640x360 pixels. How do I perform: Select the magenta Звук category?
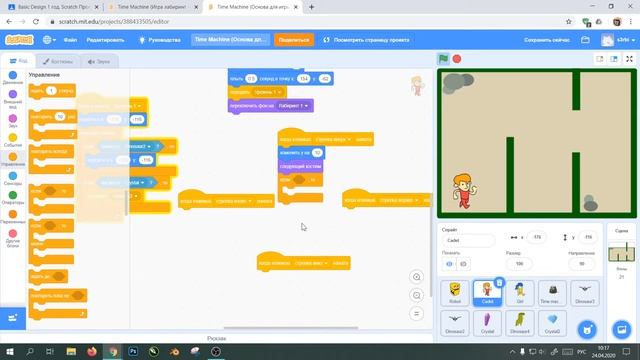13,121
